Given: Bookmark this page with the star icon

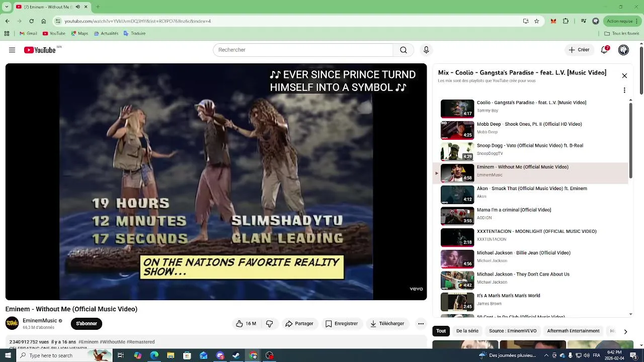Looking at the screenshot, I should 536,21.
